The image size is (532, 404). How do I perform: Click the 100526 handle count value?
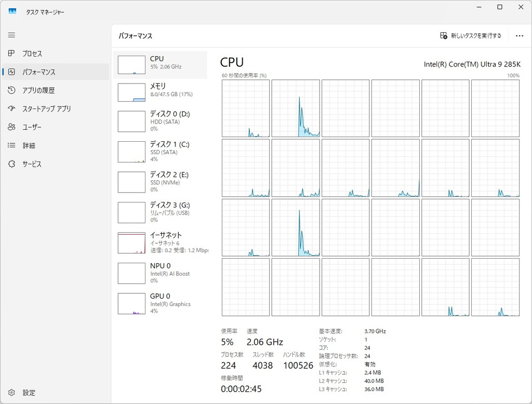298,366
